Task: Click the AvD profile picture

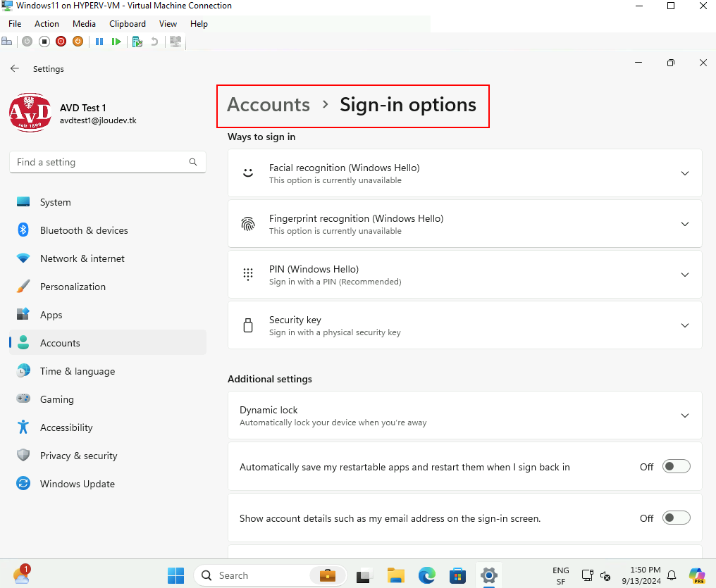Action: click(x=30, y=113)
